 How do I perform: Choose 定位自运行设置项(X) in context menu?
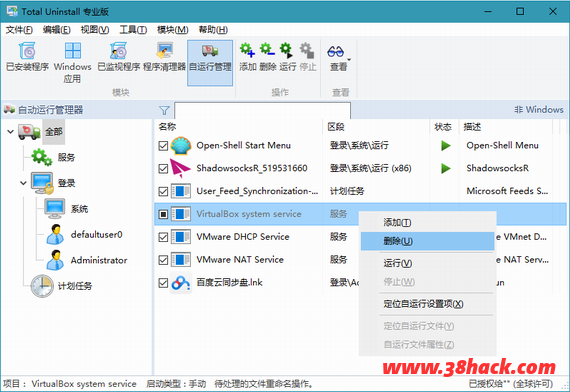[428, 304]
